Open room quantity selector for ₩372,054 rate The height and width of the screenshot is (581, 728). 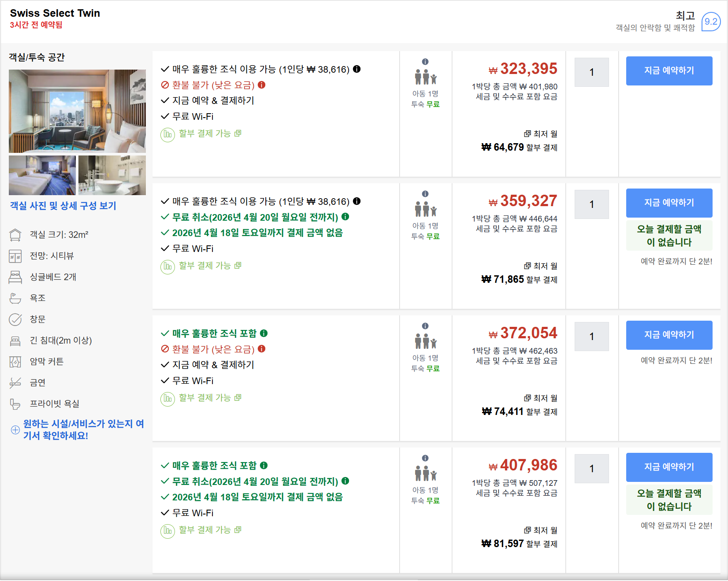click(592, 337)
